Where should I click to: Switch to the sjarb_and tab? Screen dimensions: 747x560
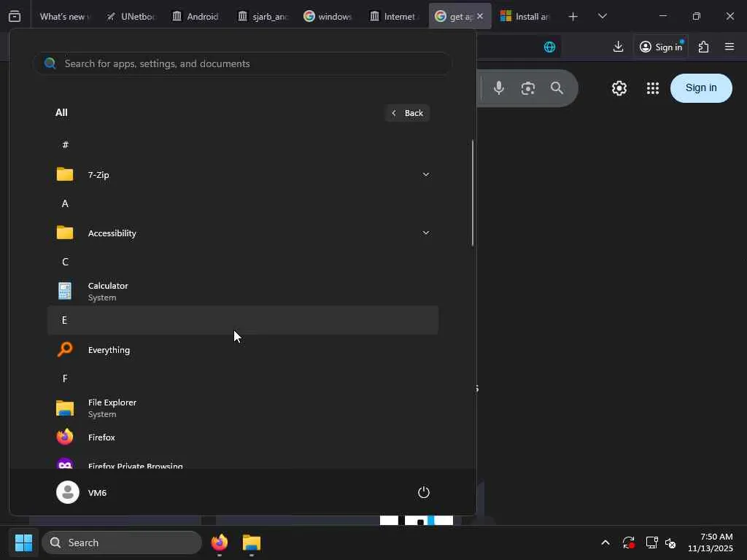pyautogui.click(x=263, y=16)
